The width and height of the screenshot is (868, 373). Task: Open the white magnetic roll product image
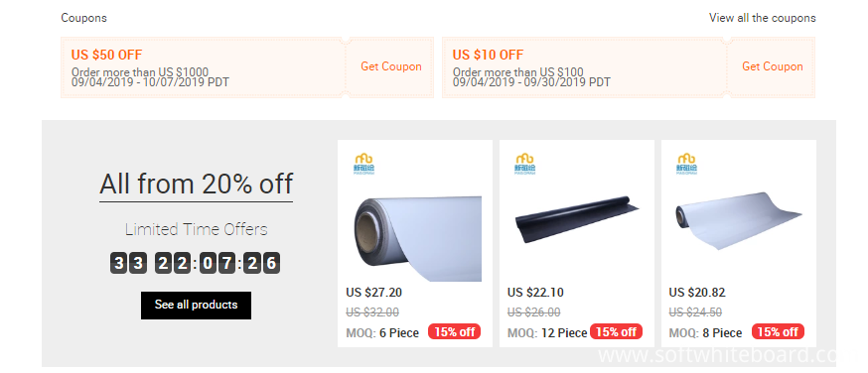418,238
